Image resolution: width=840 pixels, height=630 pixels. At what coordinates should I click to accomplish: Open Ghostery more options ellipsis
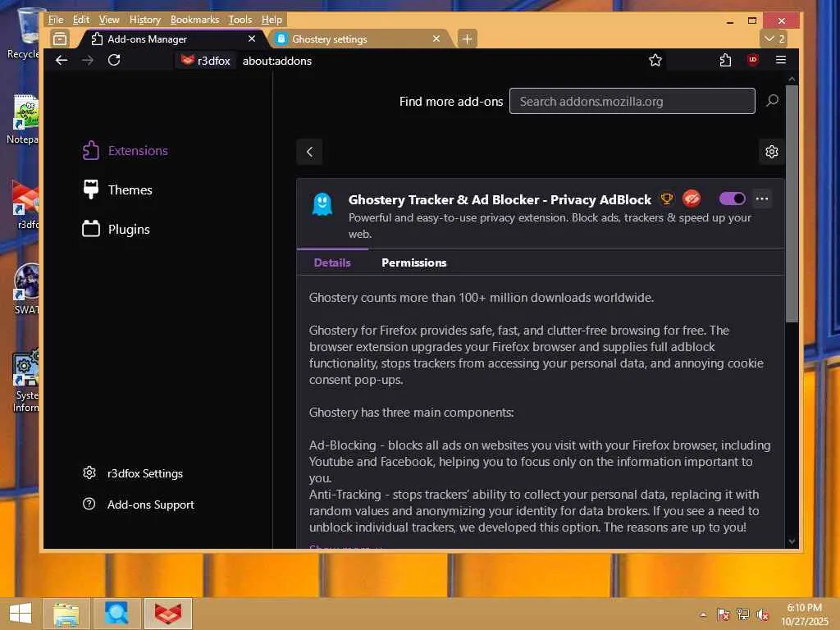pos(762,199)
